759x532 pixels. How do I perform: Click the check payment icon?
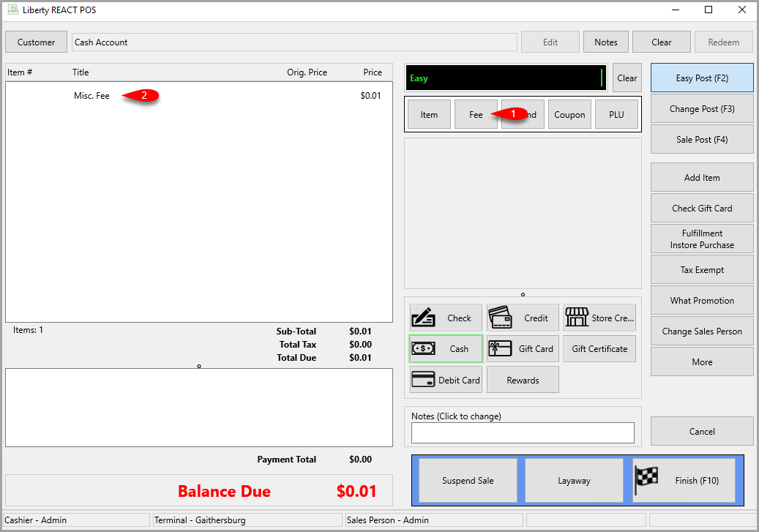(423, 318)
